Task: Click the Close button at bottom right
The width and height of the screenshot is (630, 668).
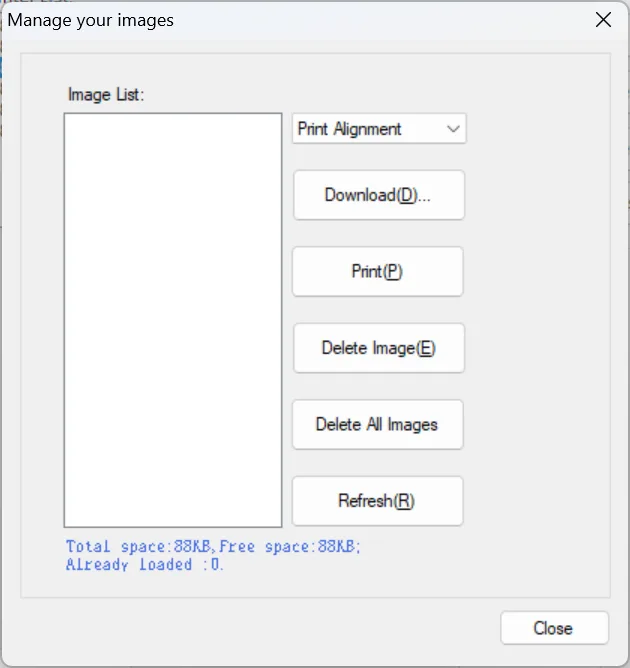Action: [x=553, y=628]
